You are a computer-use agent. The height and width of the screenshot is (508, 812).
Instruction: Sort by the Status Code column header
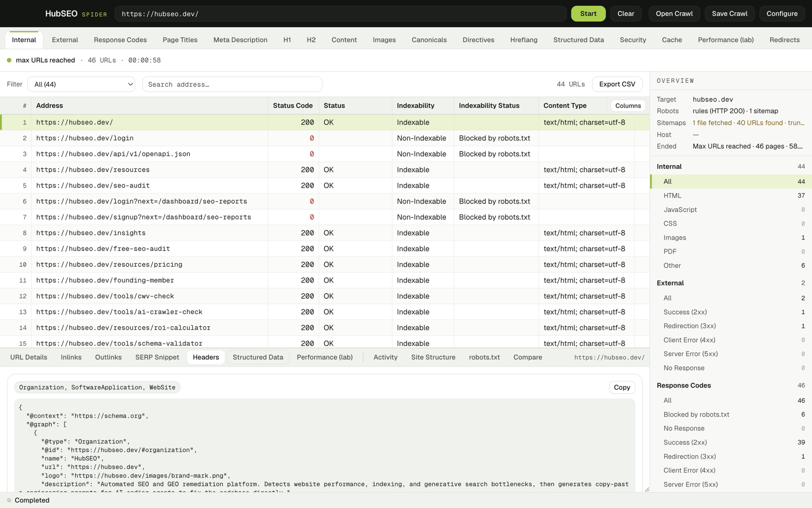(x=293, y=106)
